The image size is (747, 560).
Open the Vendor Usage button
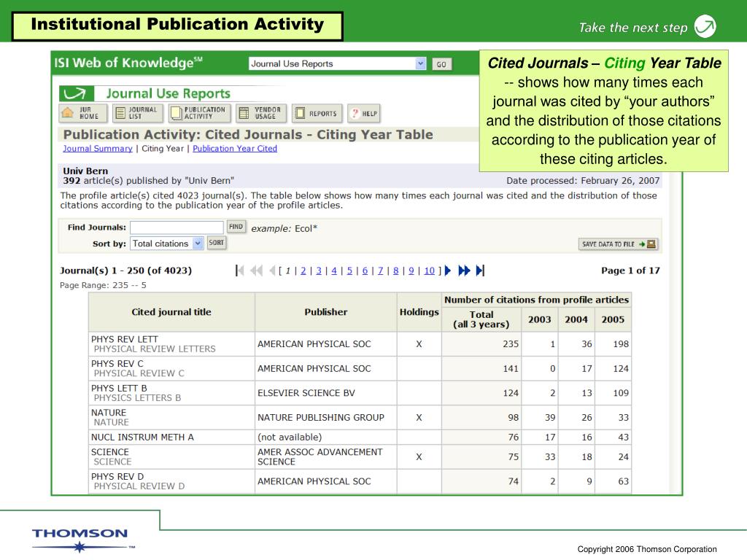[x=261, y=113]
